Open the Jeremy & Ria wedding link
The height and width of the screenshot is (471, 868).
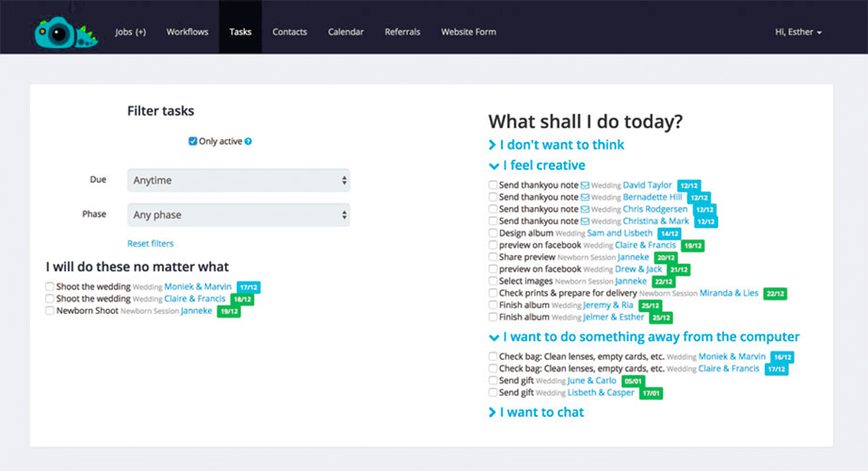[614, 306]
